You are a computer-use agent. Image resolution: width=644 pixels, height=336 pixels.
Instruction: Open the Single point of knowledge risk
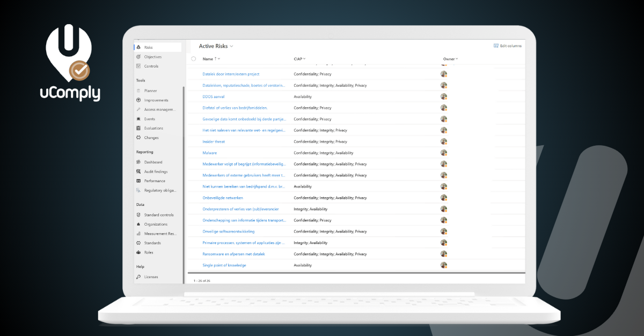tap(224, 265)
